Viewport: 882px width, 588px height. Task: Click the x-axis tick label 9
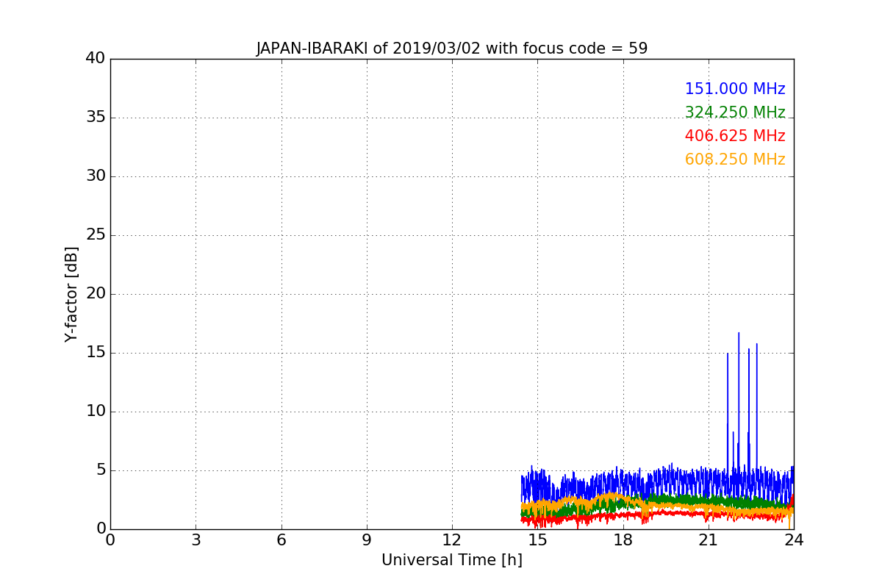[x=367, y=540]
